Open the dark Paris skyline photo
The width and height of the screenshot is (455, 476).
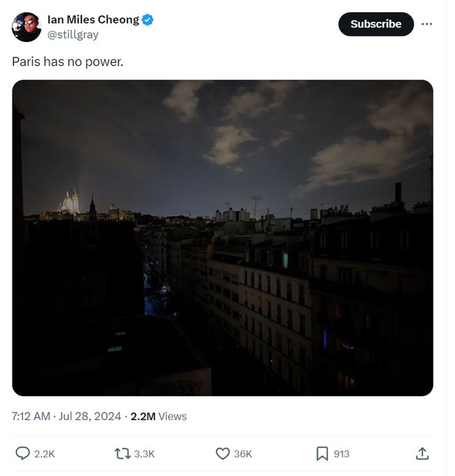(x=223, y=238)
